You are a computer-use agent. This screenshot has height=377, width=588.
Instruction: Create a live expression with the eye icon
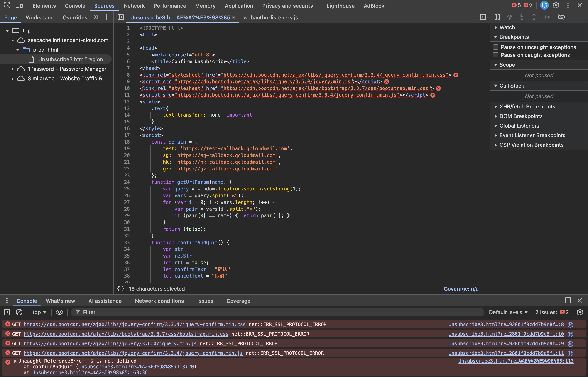[x=59, y=312]
